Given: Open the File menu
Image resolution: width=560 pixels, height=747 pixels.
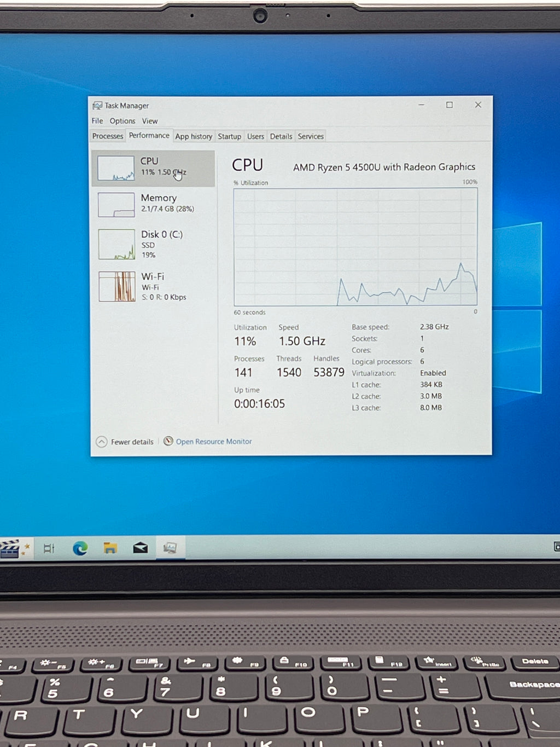Looking at the screenshot, I should pos(97,121).
